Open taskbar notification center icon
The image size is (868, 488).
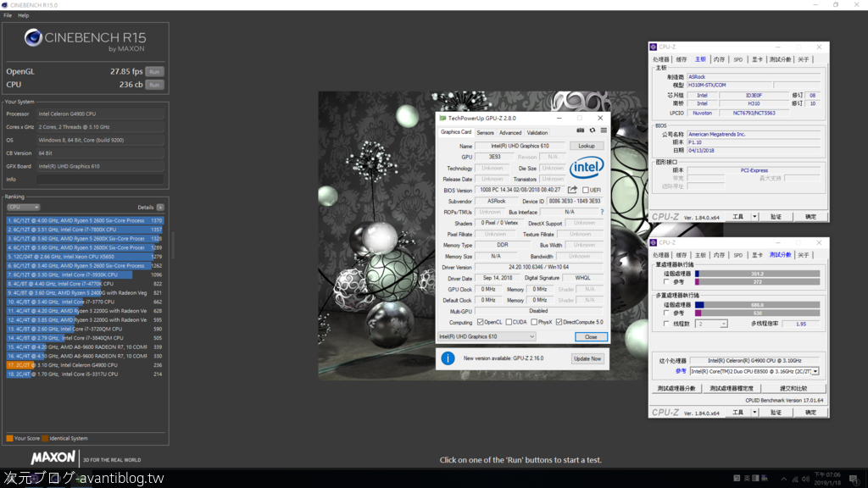pos(854,479)
